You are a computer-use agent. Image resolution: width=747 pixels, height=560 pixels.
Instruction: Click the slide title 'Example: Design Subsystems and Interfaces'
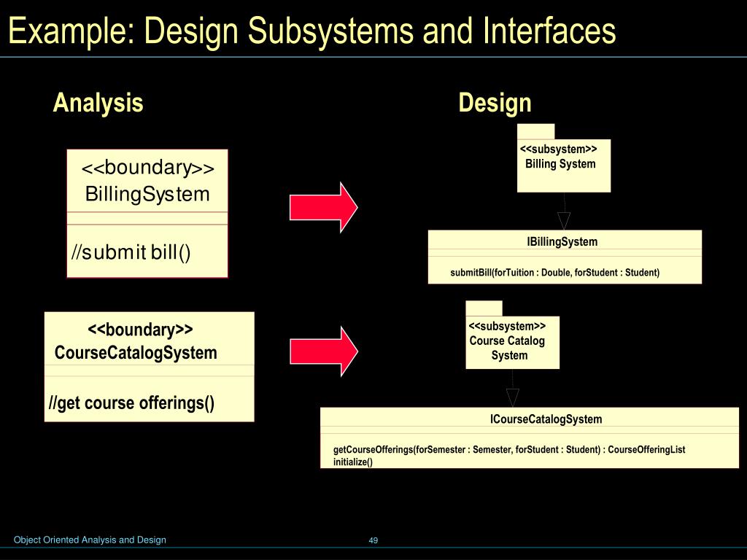coord(312,31)
